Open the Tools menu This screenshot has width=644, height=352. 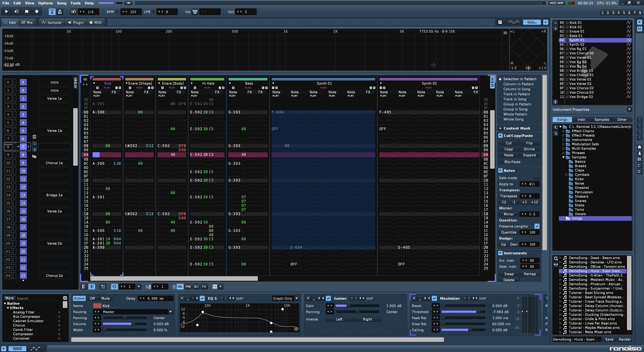tap(75, 3)
